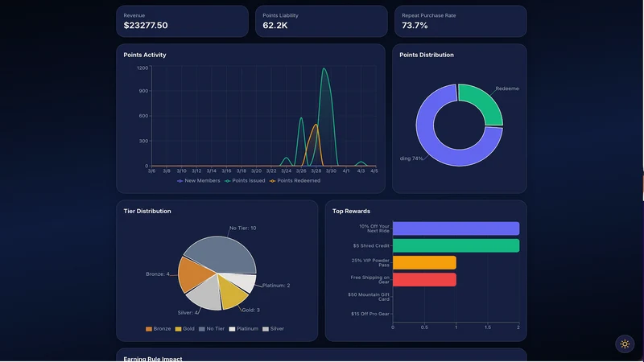This screenshot has height=362, width=644.
Task: Click the New Members legend item
Action: (198, 180)
